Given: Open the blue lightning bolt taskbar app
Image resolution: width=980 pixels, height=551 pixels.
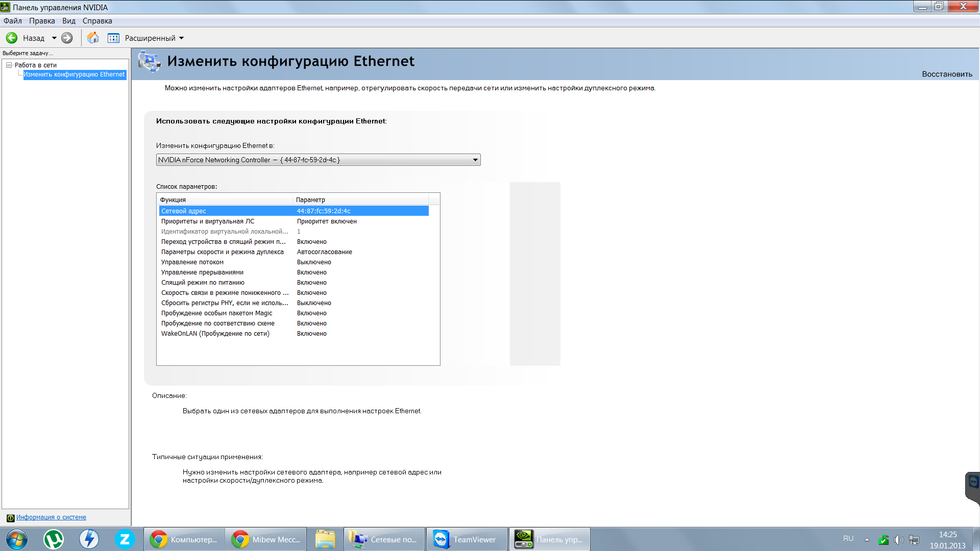Looking at the screenshot, I should (89, 539).
